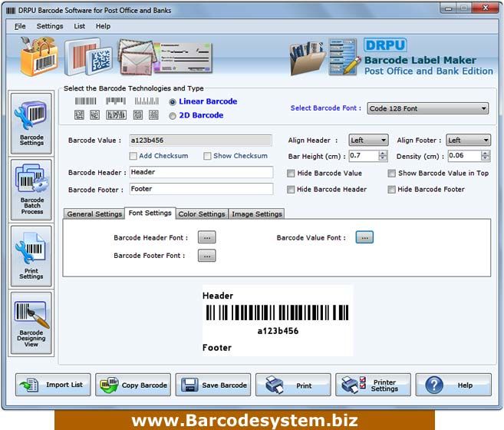Open the Align Footer dropdown
Viewport: 504px width, 430px height.
point(468,140)
